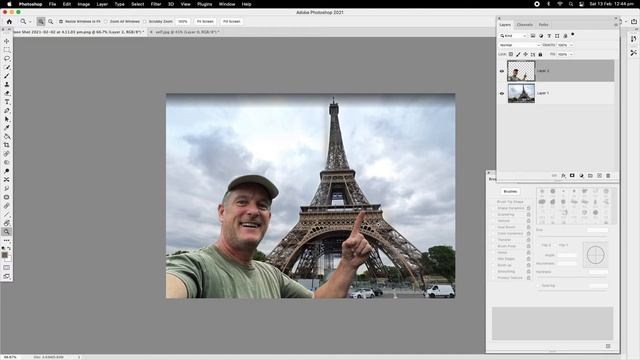Click the 100% zoom button

(183, 21)
